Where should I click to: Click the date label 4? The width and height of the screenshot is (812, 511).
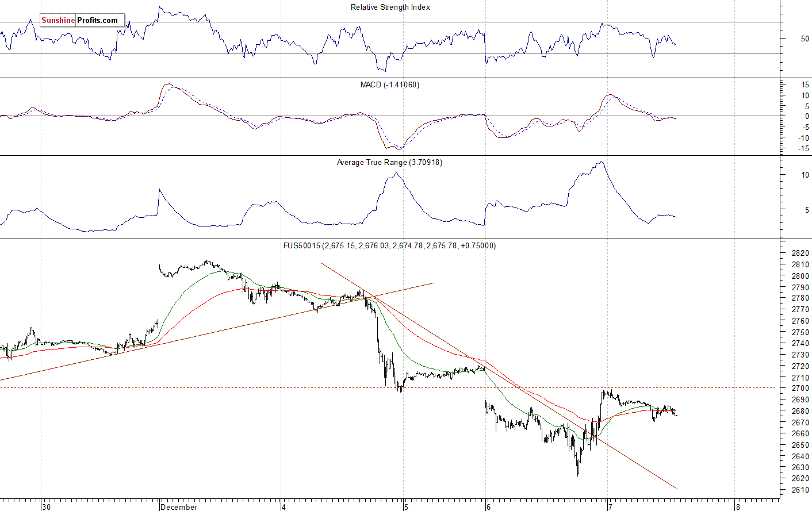(284, 507)
